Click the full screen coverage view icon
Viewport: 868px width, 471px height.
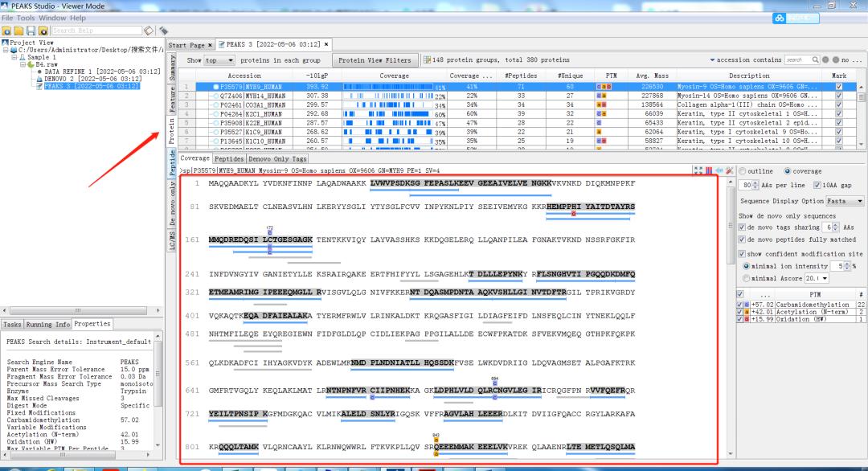(x=698, y=170)
